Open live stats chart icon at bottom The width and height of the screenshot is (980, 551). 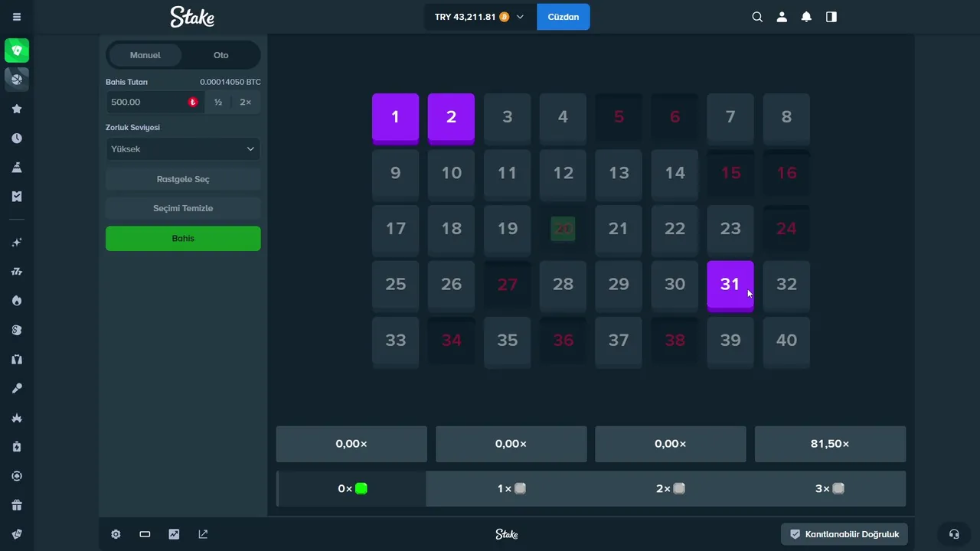174,534
